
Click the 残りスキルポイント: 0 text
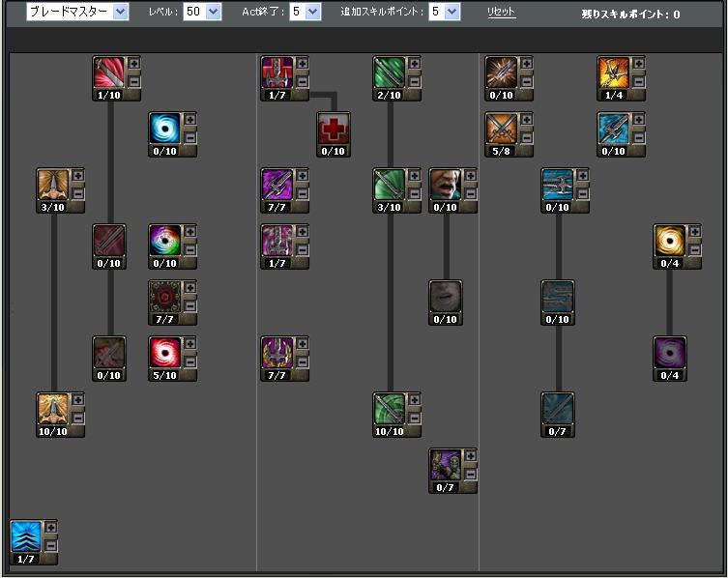click(630, 14)
